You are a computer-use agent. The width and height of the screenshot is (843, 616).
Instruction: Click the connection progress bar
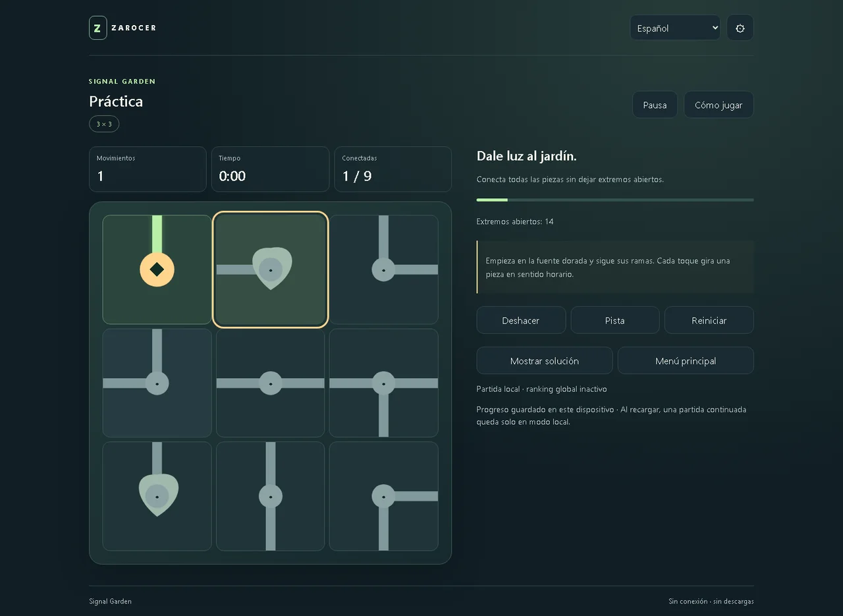coord(615,200)
